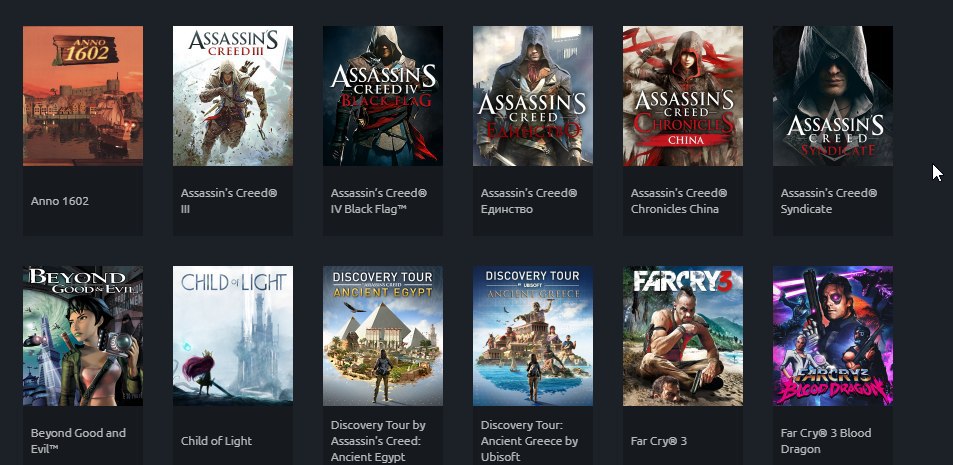953x465 pixels.
Task: Open Discovery Tour Ancient Egypt cover
Action: click(383, 336)
